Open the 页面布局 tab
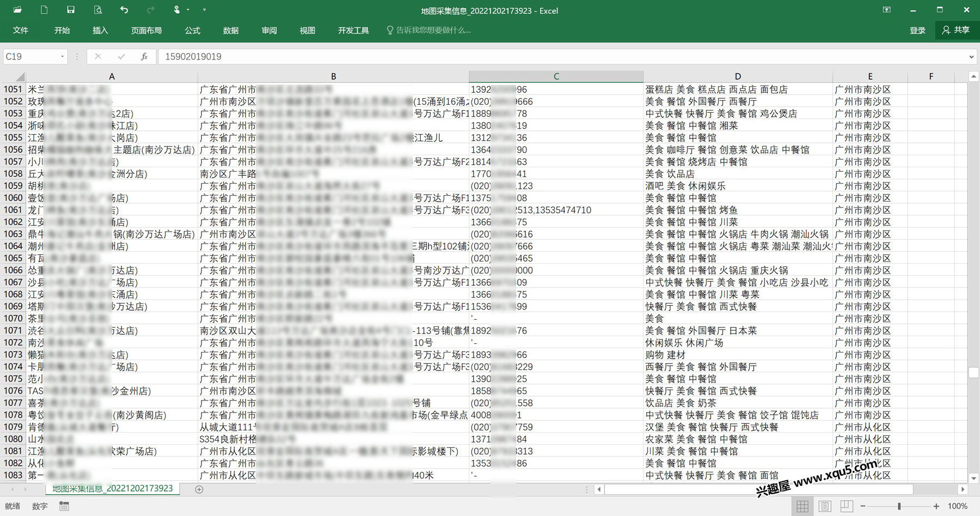This screenshot has height=516, width=980. coord(146,31)
